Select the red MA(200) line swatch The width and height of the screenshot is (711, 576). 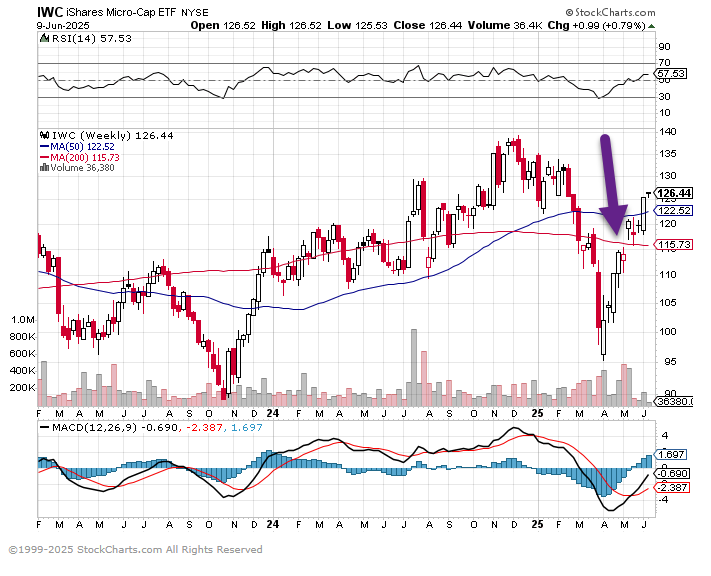click(x=44, y=157)
